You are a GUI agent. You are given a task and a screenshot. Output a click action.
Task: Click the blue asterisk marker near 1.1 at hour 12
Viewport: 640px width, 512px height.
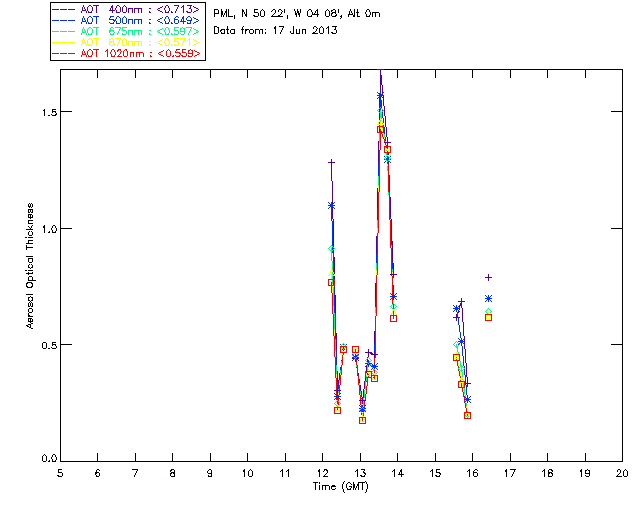331,206
